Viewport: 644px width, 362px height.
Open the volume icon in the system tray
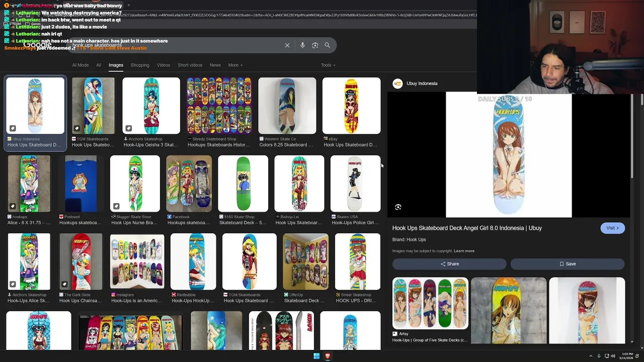613,356
